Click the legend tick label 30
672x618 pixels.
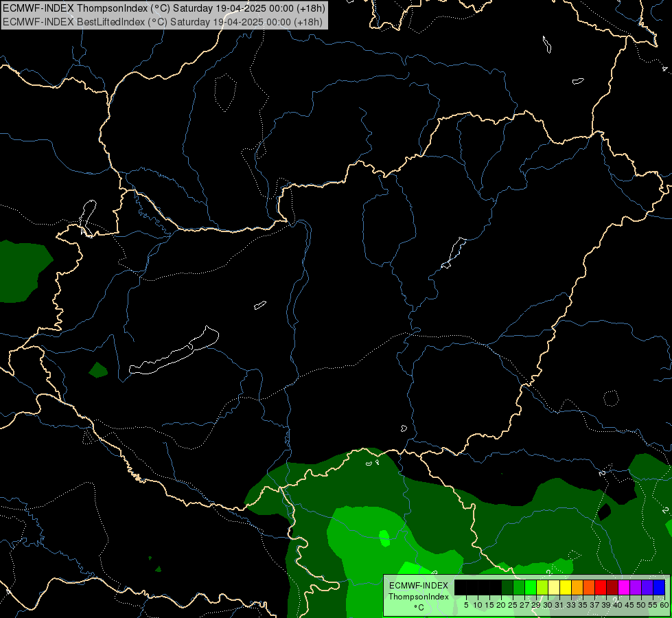[548, 605]
